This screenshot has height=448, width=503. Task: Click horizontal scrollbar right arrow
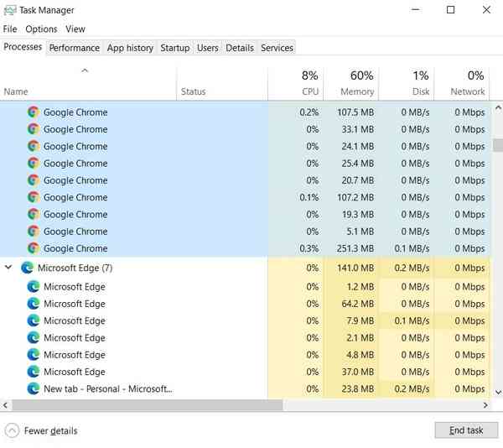pos(485,405)
